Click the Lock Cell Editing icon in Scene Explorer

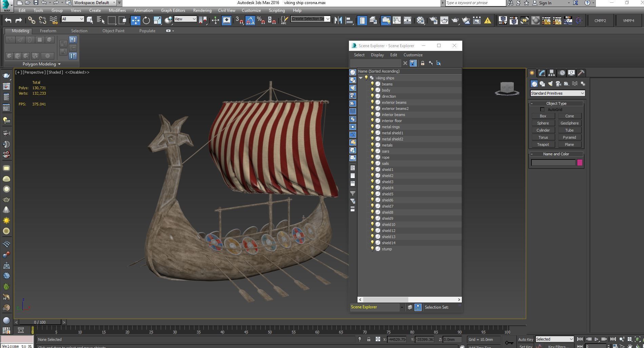(x=423, y=63)
